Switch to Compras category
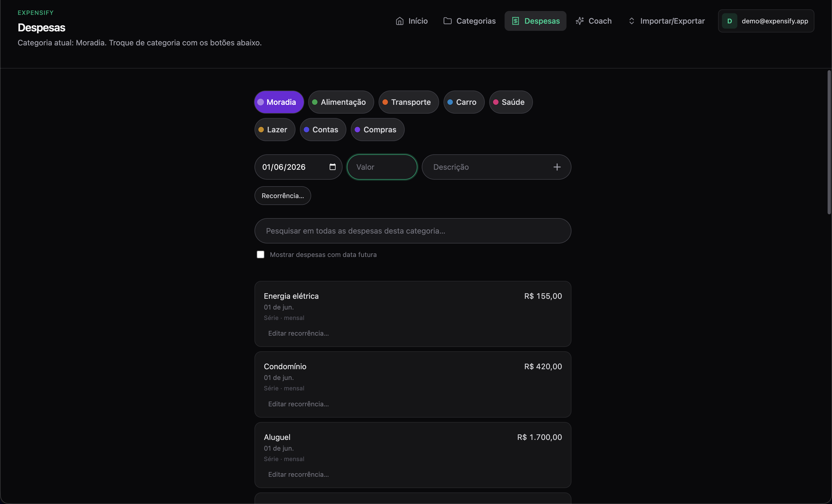Viewport: 832px width, 504px height. point(377,130)
